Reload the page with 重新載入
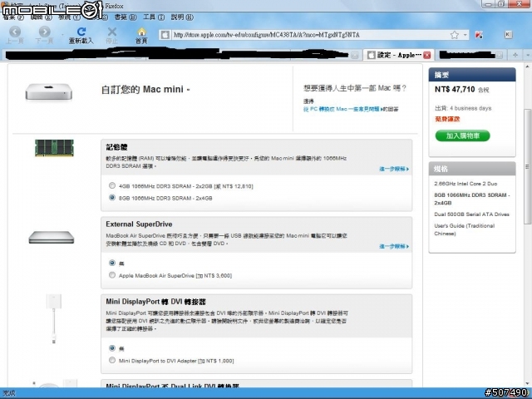Viewport: 532px width, 399px height. point(81,35)
